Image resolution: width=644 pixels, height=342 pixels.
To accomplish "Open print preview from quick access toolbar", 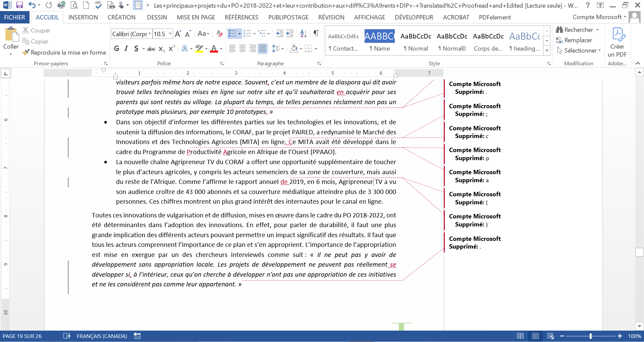I will point(74,5).
